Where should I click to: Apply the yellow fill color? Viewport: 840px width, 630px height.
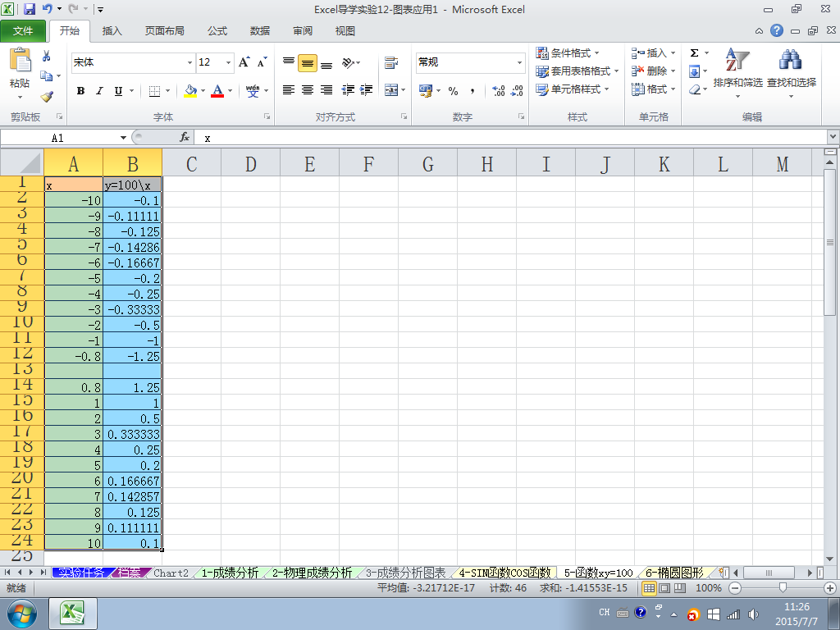[190, 90]
